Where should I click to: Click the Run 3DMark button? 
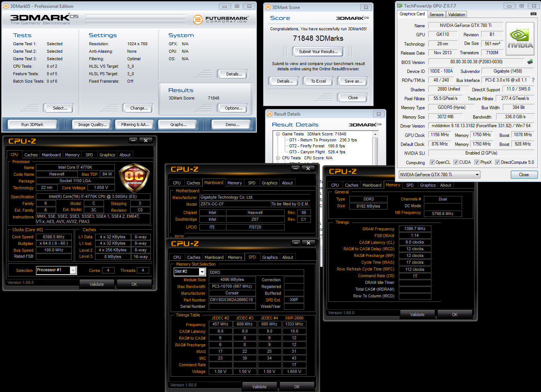coord(32,125)
